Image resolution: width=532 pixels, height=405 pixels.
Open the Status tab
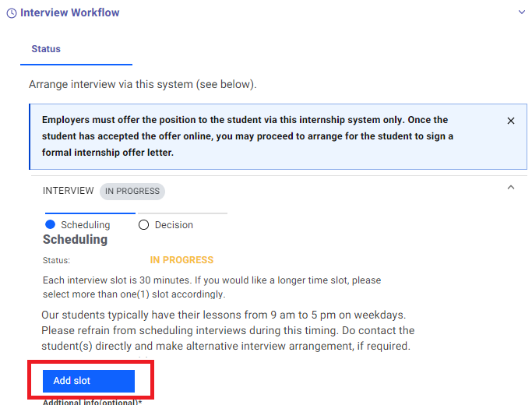pos(46,49)
